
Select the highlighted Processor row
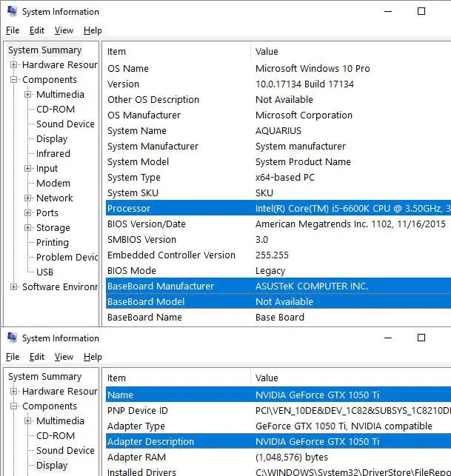pyautogui.click(x=278, y=209)
